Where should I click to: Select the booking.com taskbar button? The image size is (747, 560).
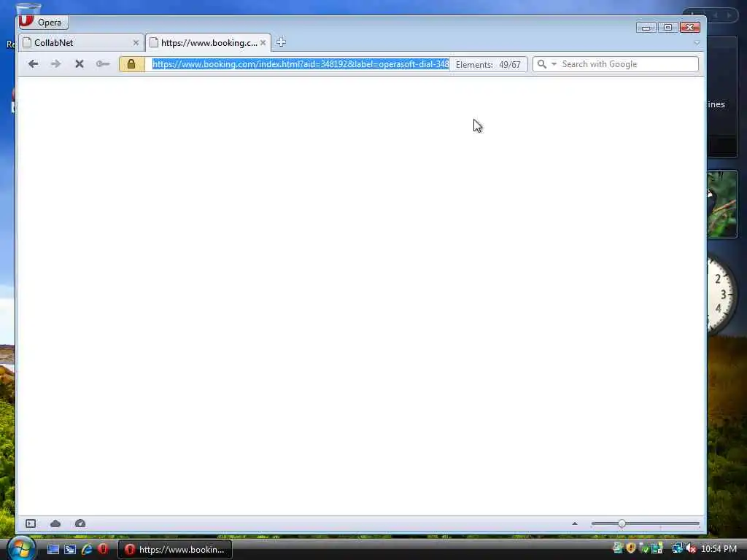point(175,549)
